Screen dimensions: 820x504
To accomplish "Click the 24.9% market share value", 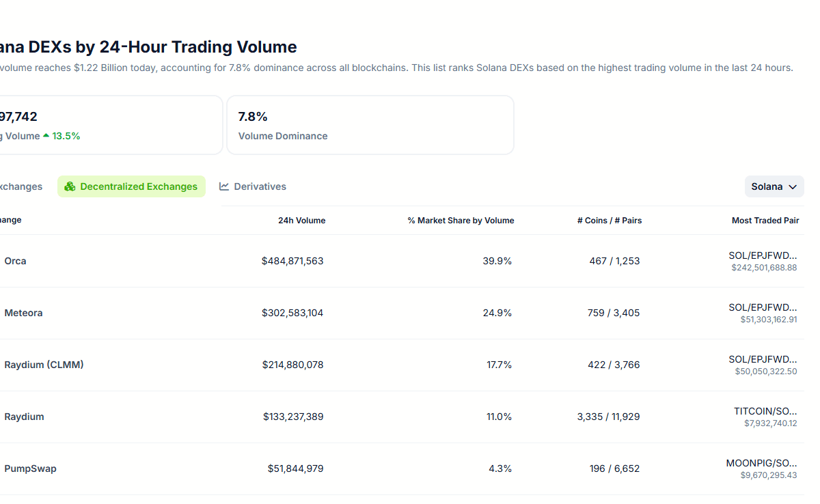I will click(497, 313).
